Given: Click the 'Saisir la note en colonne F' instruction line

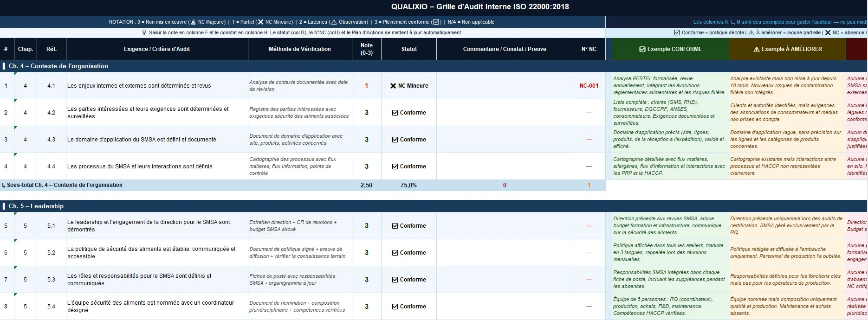Looking at the screenshot, I should coord(302,32).
